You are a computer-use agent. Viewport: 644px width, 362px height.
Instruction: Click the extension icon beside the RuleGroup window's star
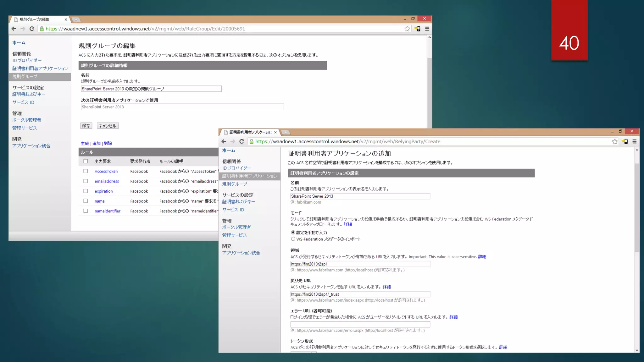(417, 29)
